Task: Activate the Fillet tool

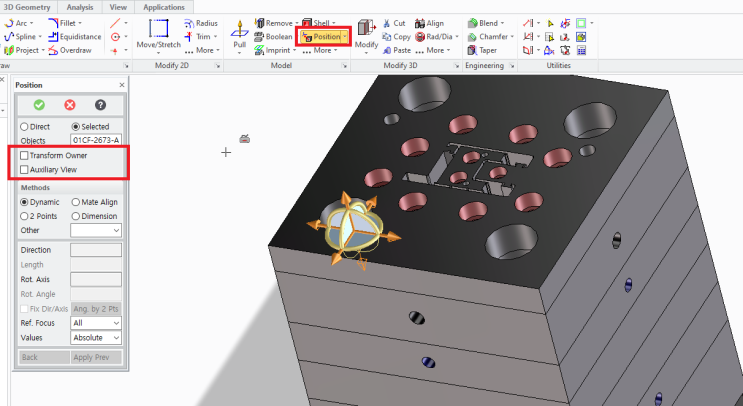Action: point(62,23)
